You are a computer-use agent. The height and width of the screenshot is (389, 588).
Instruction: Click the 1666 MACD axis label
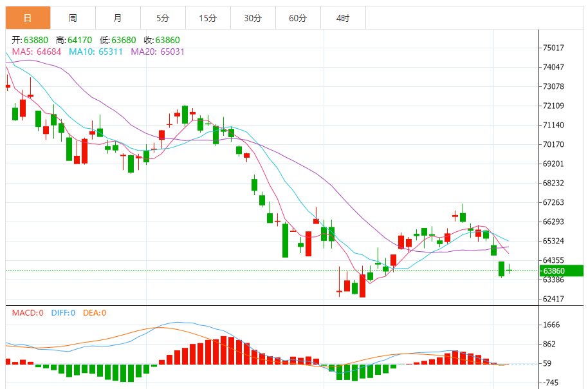click(x=551, y=325)
